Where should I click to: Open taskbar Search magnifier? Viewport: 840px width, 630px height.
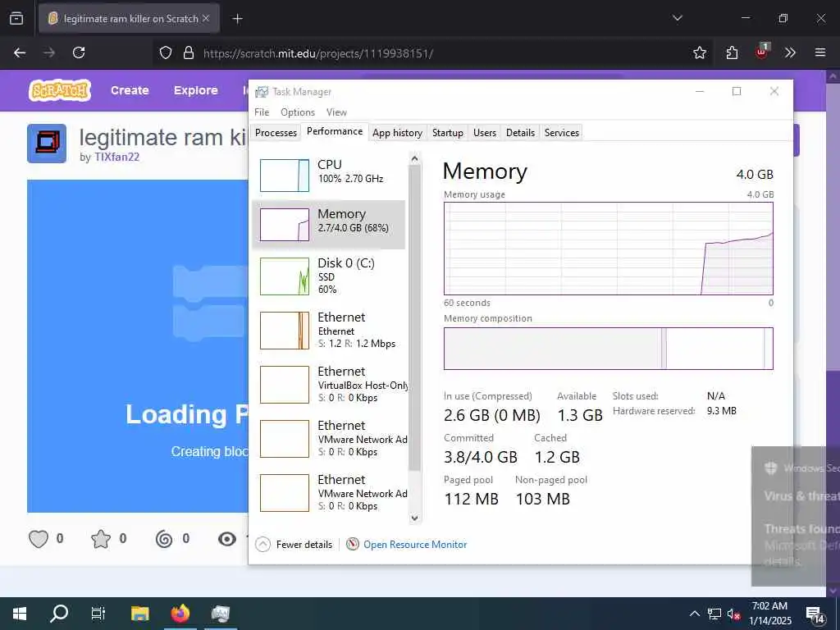(59, 614)
